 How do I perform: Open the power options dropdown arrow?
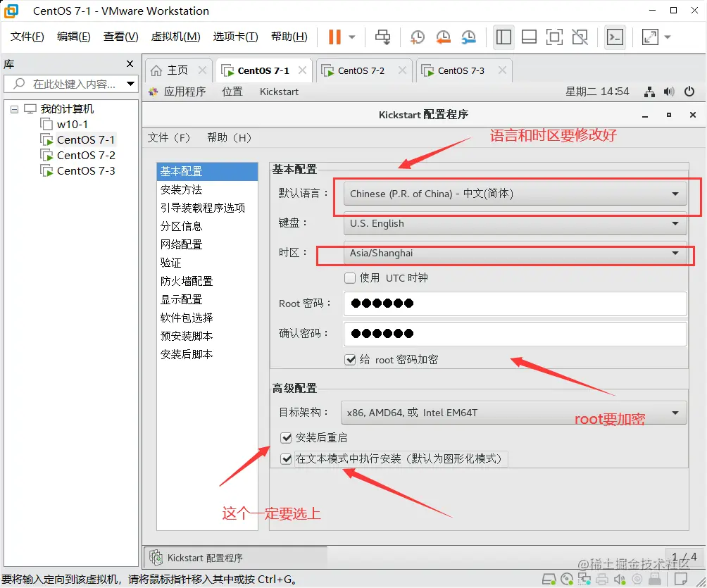352,37
